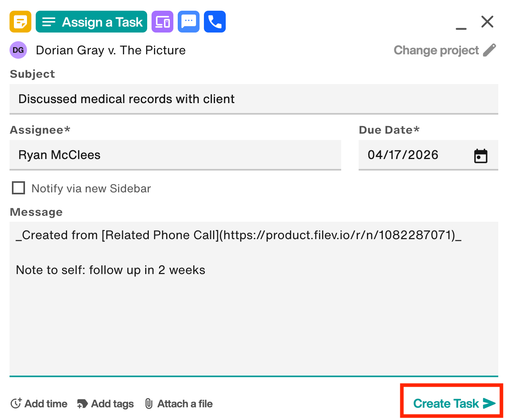Click the paperclip icon beside Attach a file
The image size is (507, 420).
click(x=149, y=404)
